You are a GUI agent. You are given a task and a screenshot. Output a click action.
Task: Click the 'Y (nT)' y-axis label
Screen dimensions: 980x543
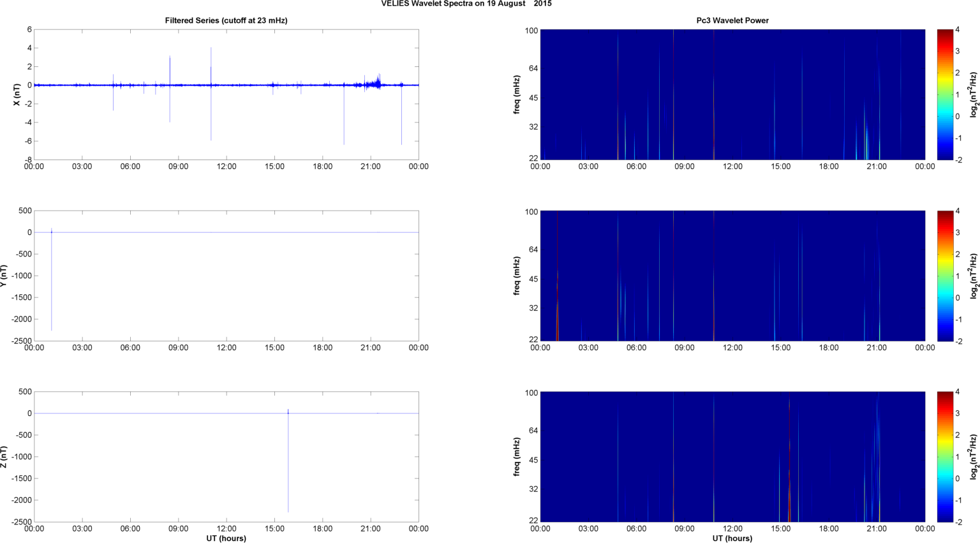(4, 276)
